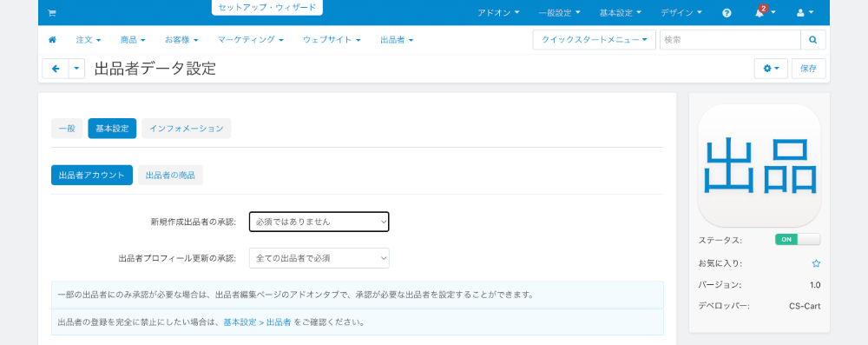Switch to the インフォメーション tab

click(x=187, y=129)
